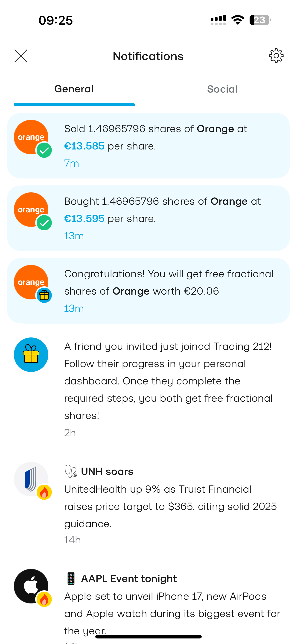
Task: Close the Notifications screen
Action: pos(21,56)
